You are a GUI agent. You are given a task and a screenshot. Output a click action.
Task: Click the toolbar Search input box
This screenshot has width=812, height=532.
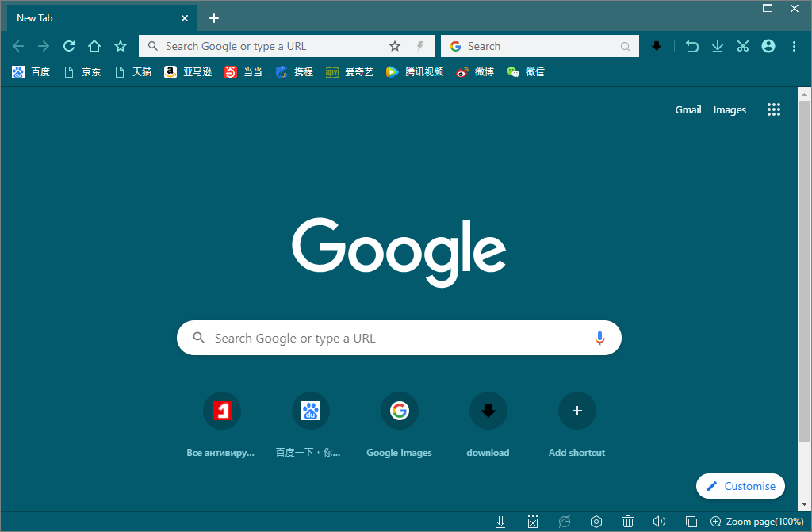point(539,46)
